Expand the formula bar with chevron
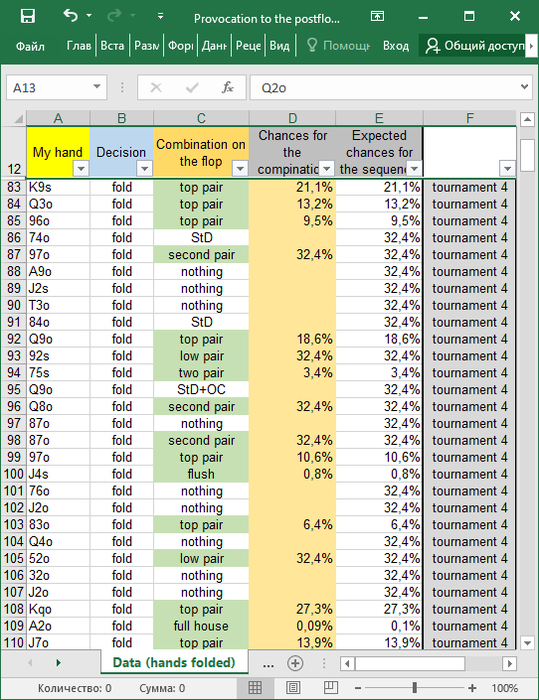The image size is (539, 700). 525,87
